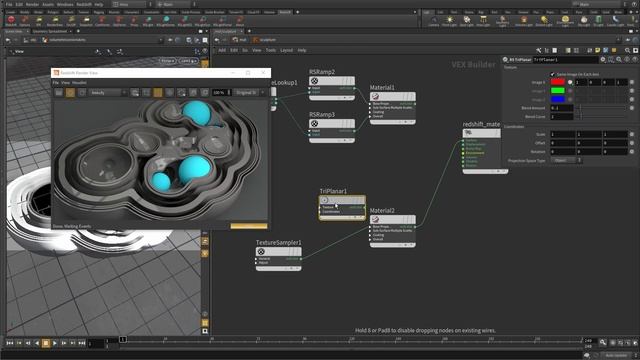
Task: Click the magnifier search icon in network toolbar
Action: click(x=627, y=50)
